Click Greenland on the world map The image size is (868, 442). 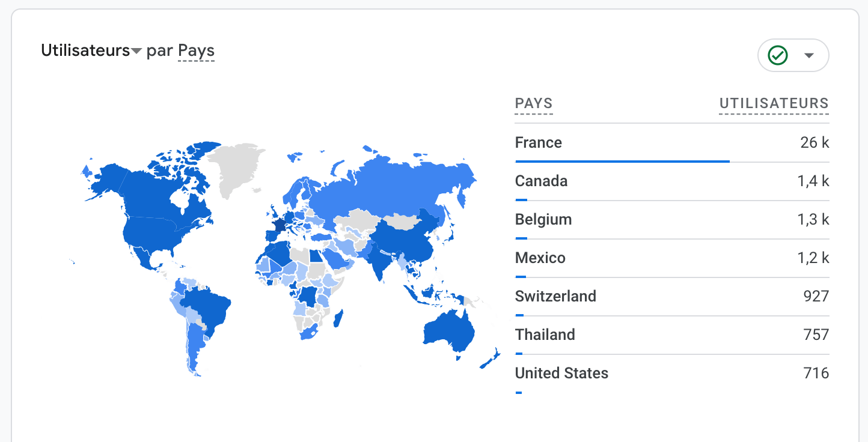pyautogui.click(x=237, y=168)
